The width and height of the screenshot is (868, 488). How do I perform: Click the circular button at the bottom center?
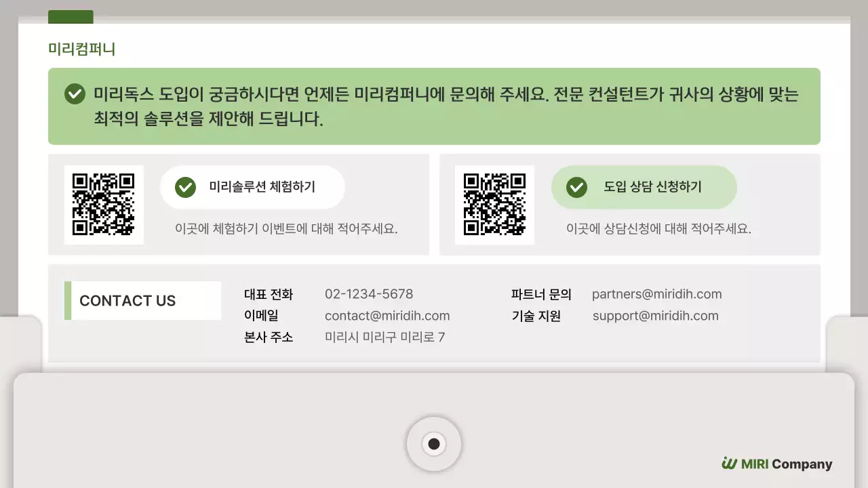(x=434, y=443)
